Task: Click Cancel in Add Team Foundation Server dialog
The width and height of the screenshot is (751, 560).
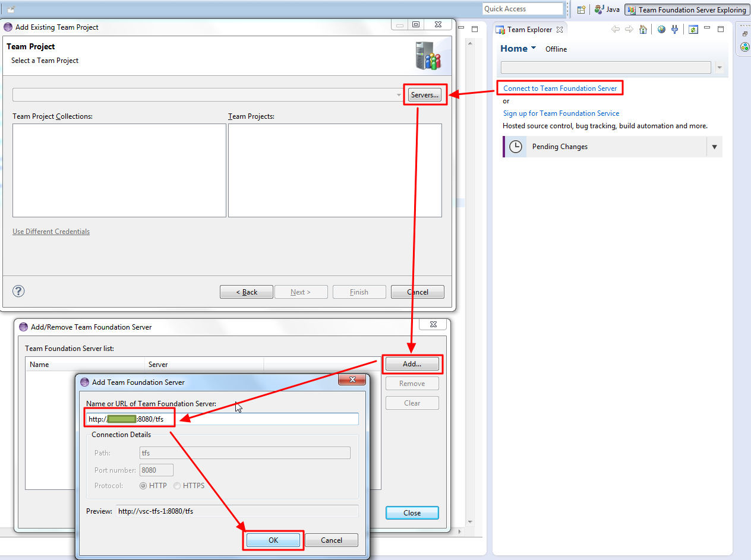Action: click(x=332, y=540)
